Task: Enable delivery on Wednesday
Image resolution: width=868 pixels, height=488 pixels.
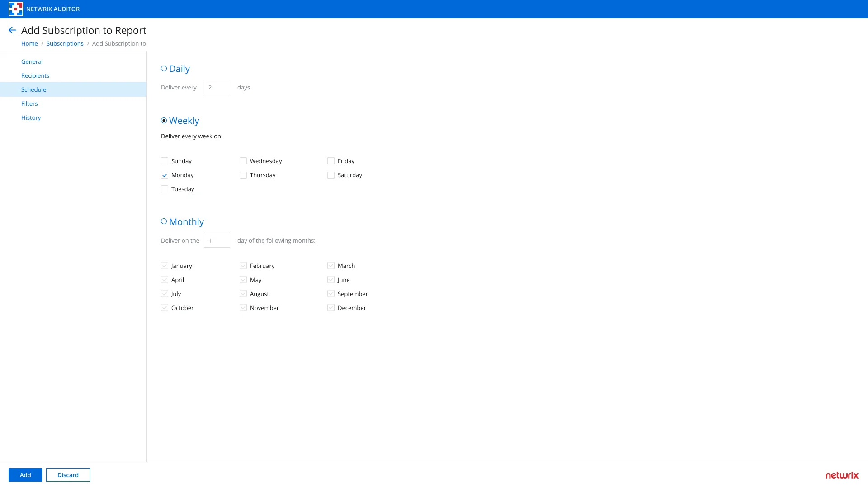Action: (x=243, y=161)
